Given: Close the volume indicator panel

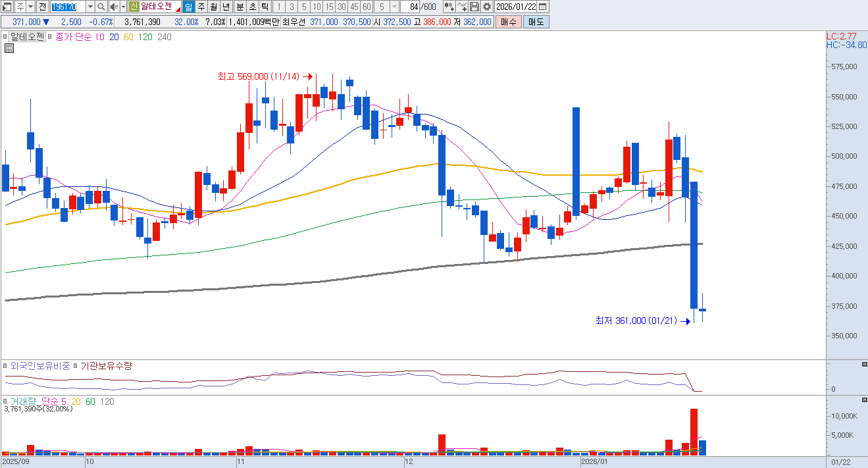Looking at the screenshot, I should [x=864, y=400].
